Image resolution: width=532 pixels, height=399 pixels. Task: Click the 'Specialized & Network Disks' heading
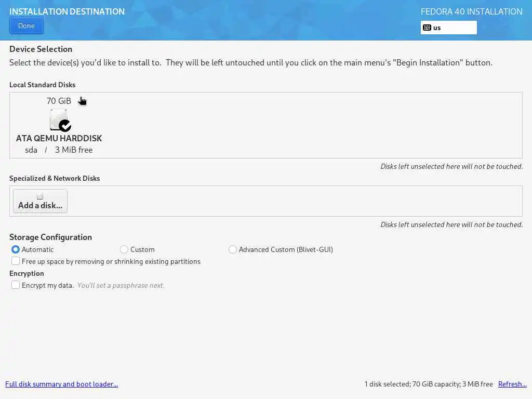click(55, 179)
